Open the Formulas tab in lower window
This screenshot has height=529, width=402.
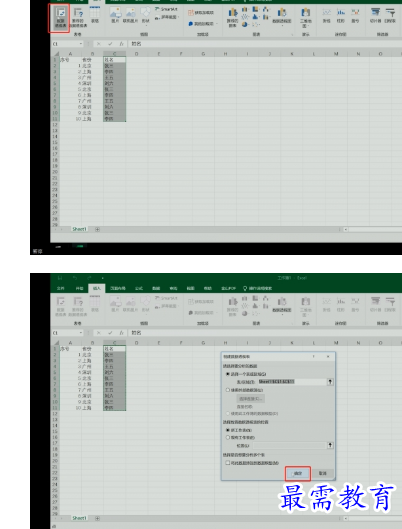point(139,288)
